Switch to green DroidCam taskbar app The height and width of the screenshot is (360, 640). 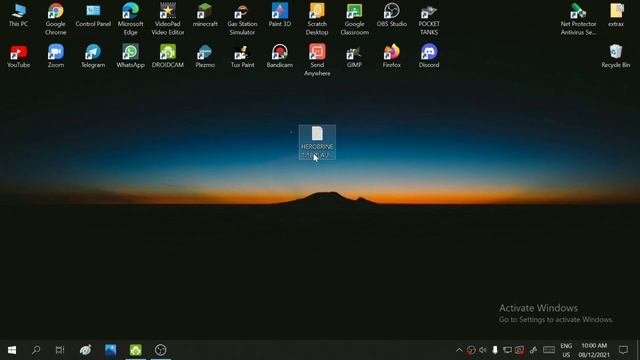pyautogui.click(x=136, y=350)
